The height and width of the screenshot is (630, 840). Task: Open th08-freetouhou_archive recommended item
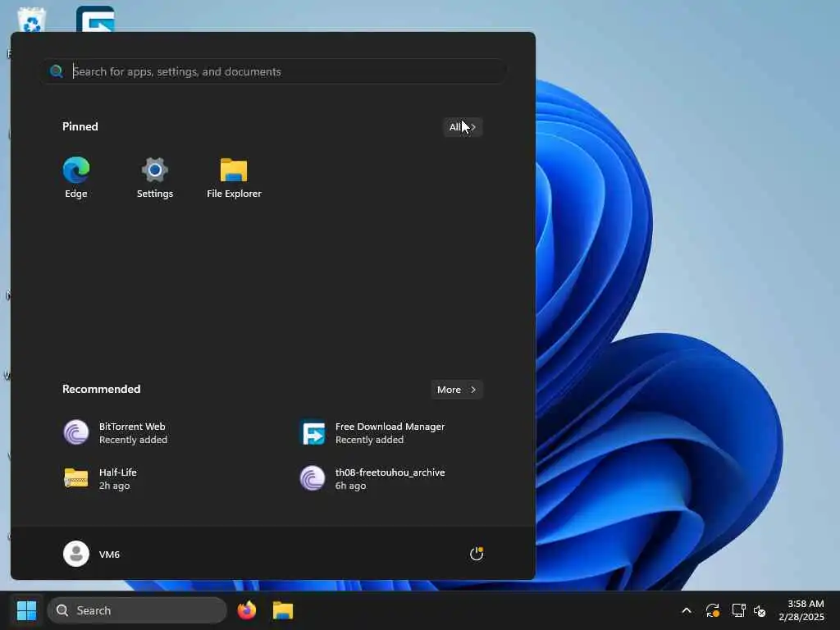[373, 479]
